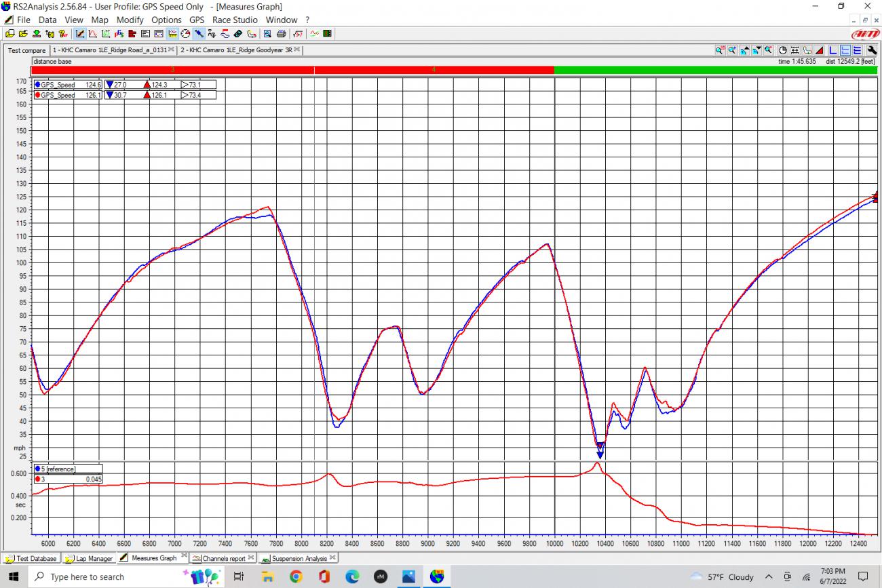This screenshot has width=882, height=588.
Task: Close the Ridge Goodyear 3R tab
Action: [297, 50]
